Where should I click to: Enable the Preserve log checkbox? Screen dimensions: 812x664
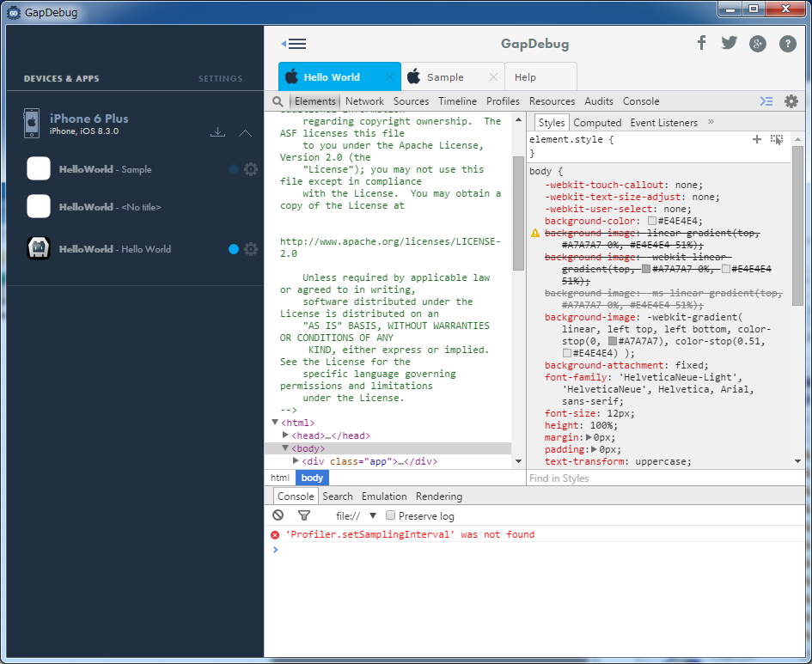coord(391,515)
